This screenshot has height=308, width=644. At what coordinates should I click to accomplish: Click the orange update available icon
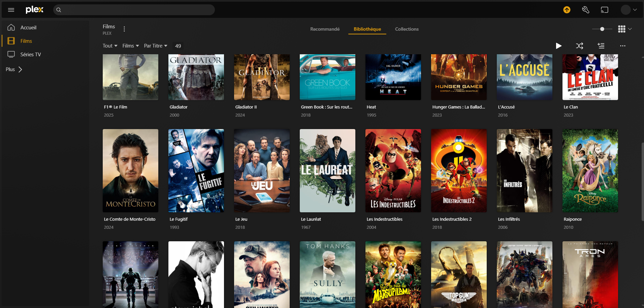(567, 10)
